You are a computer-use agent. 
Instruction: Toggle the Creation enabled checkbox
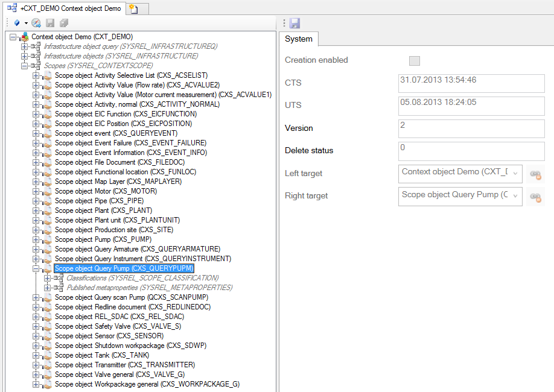(414, 60)
